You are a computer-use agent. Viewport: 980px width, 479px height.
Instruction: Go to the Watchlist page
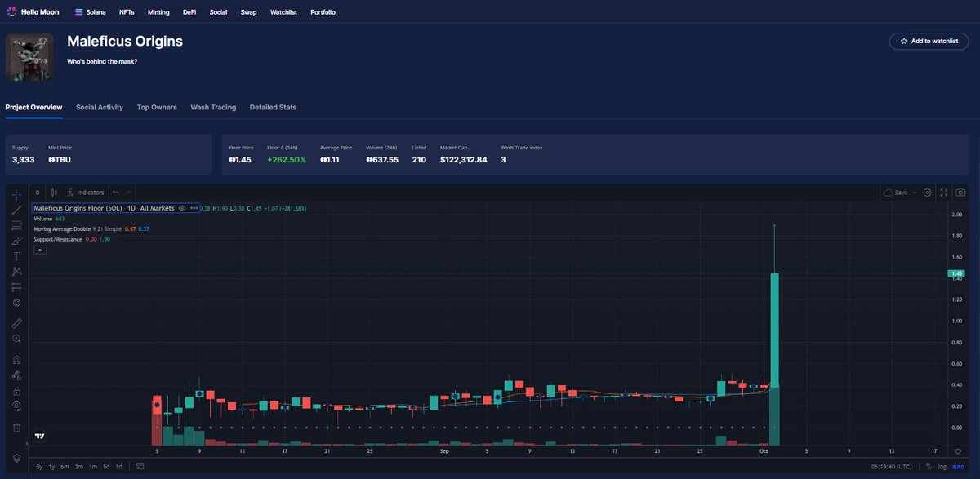click(x=283, y=12)
